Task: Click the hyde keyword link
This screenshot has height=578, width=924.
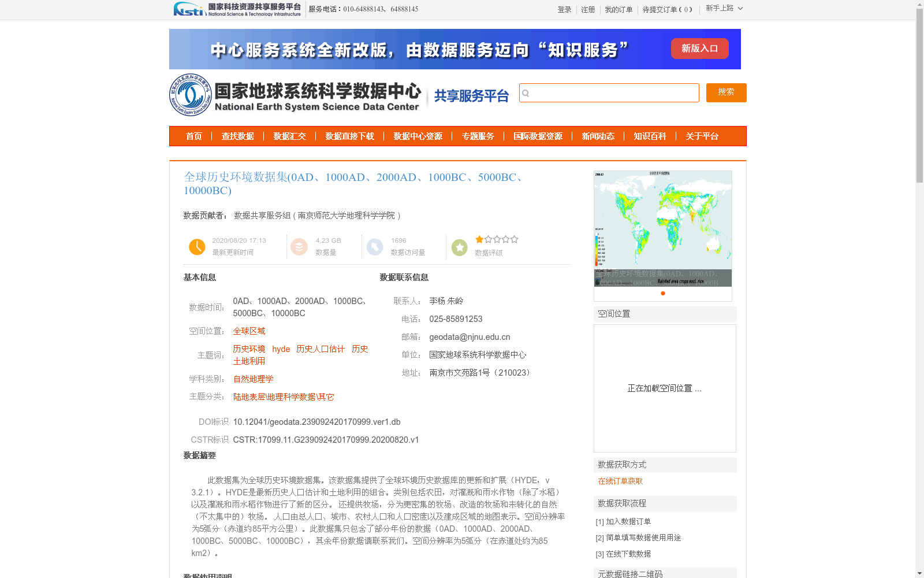Action: [281, 349]
